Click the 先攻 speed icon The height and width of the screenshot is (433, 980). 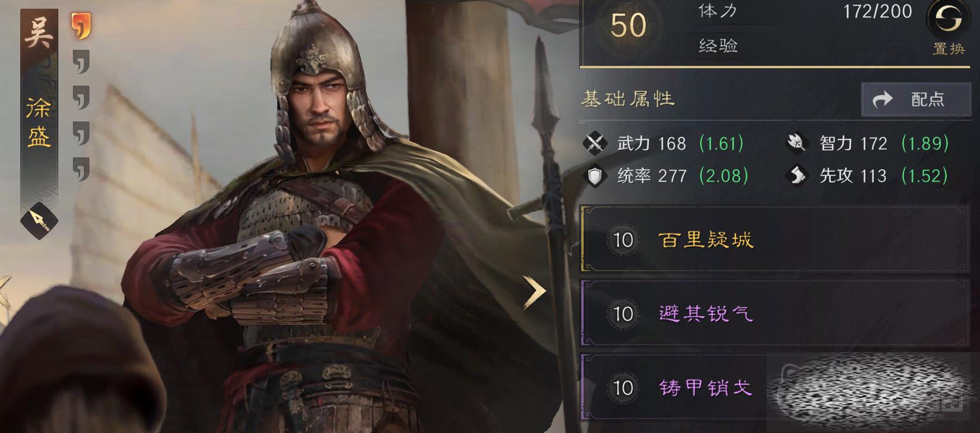tap(797, 175)
